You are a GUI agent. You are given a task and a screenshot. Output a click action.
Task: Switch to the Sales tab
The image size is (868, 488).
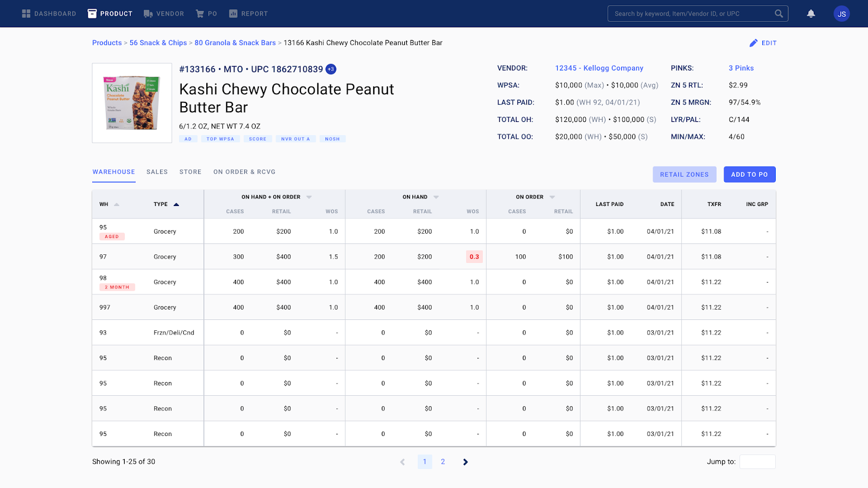[x=157, y=172]
